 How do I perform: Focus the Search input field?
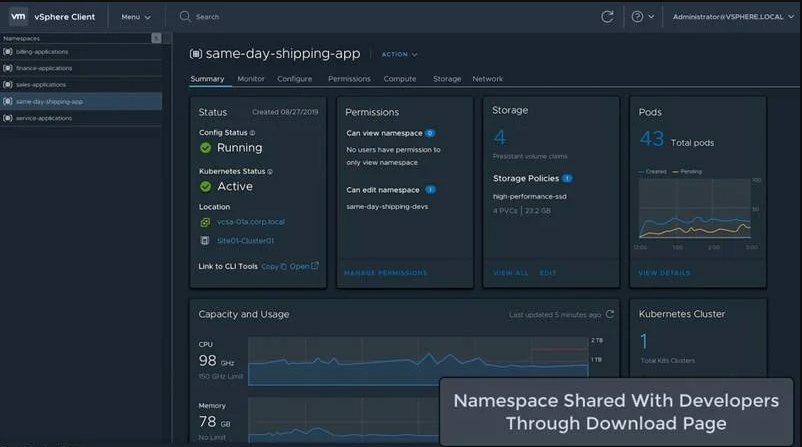coord(207,17)
